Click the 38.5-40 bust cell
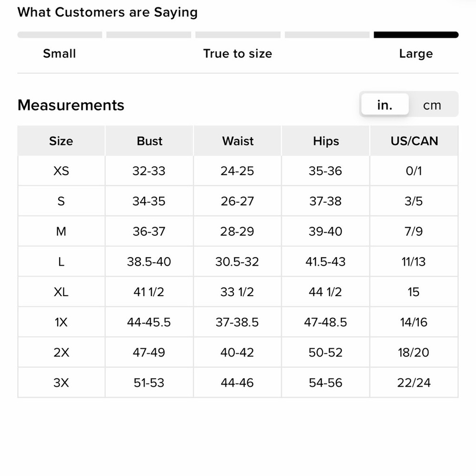 (149, 262)
